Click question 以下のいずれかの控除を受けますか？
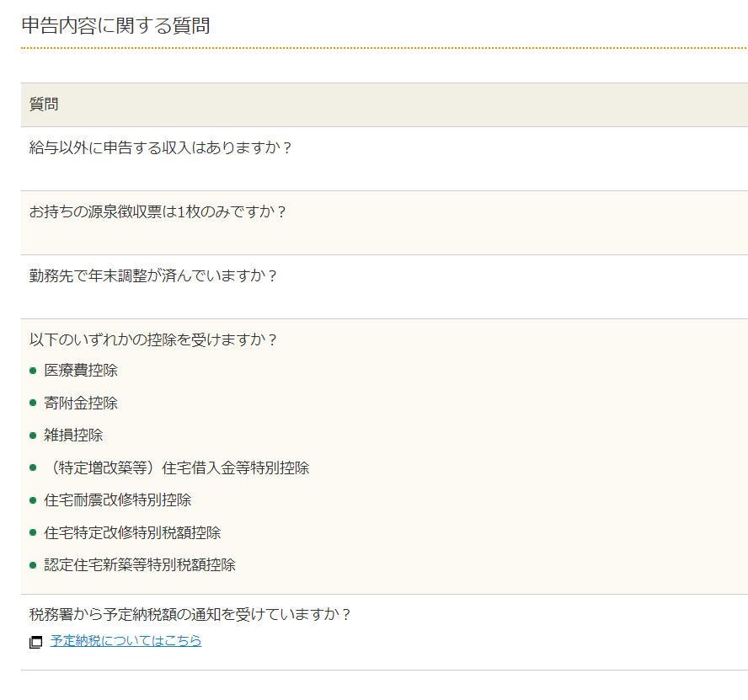Screen dimensions: 748x700 pos(153,339)
